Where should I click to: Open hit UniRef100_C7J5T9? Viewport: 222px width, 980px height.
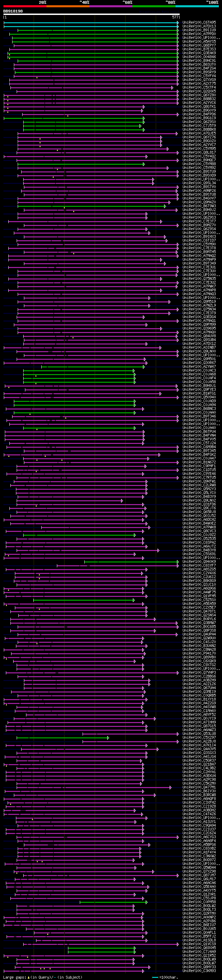point(199,125)
